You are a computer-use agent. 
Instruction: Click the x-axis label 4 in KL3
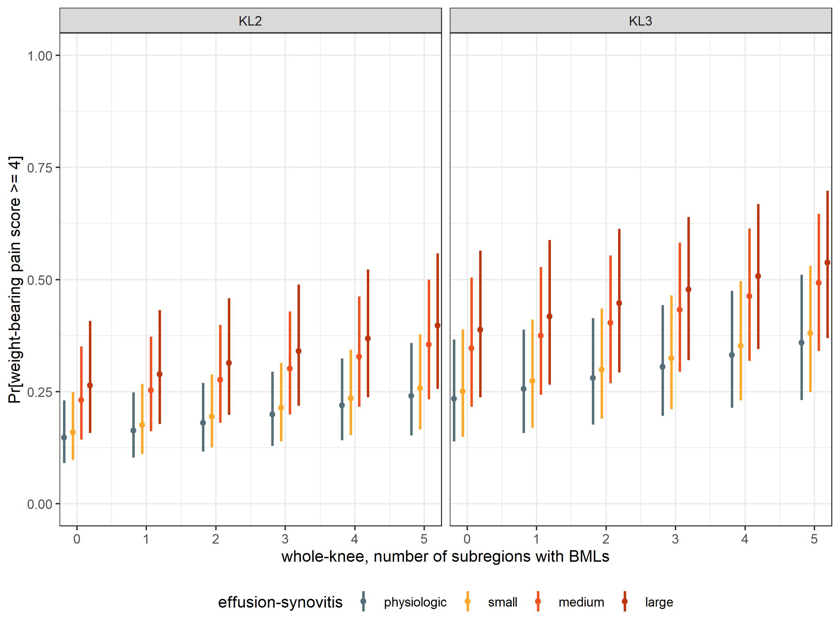(744, 539)
